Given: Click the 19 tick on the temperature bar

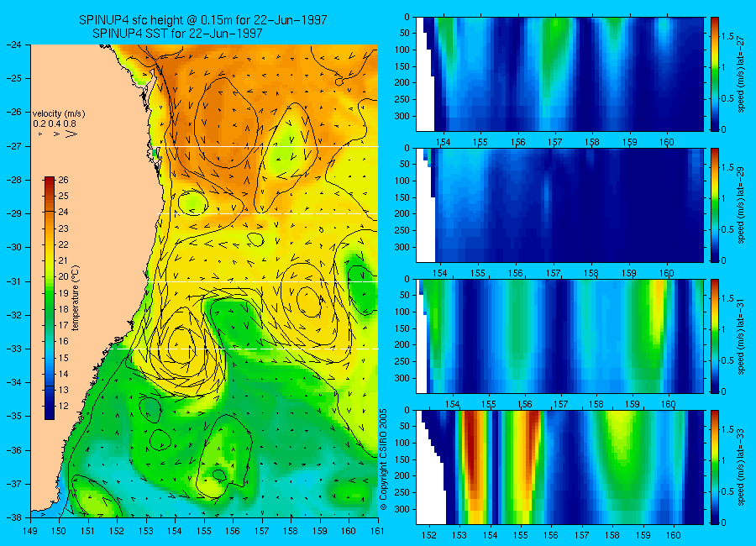Looking at the screenshot, I should point(64,293).
